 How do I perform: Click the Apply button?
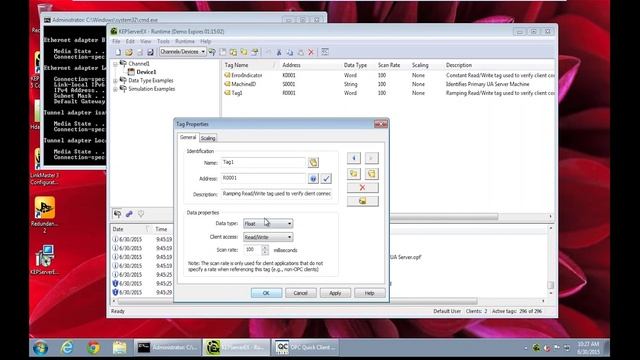click(x=335, y=293)
